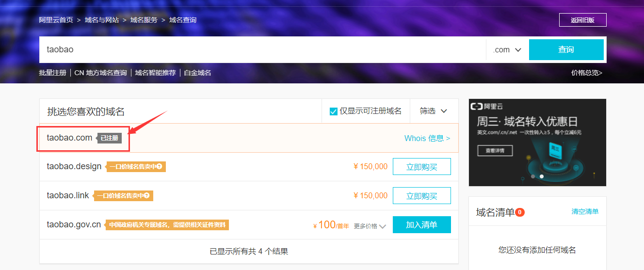Open the 域名转入优惠日 banner image

click(x=537, y=143)
